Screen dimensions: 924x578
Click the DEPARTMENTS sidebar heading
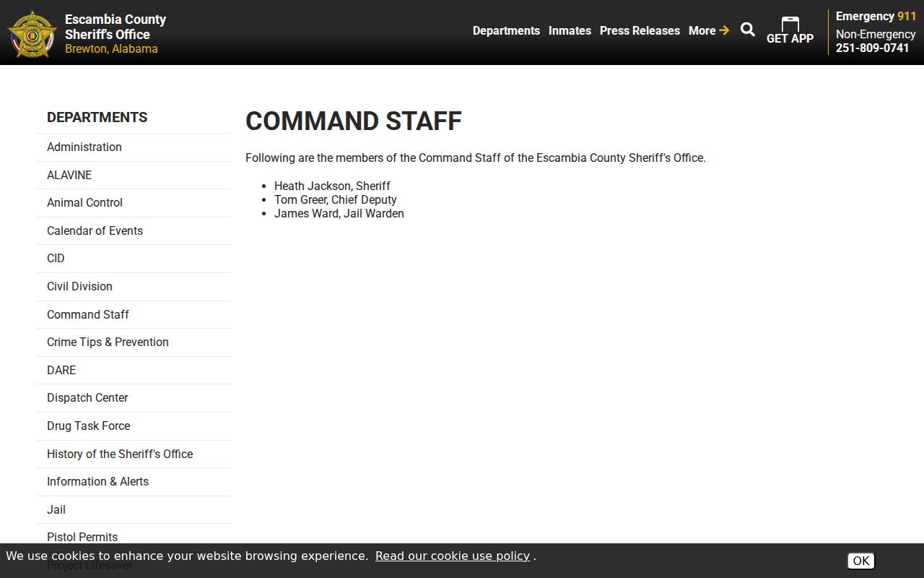(97, 117)
